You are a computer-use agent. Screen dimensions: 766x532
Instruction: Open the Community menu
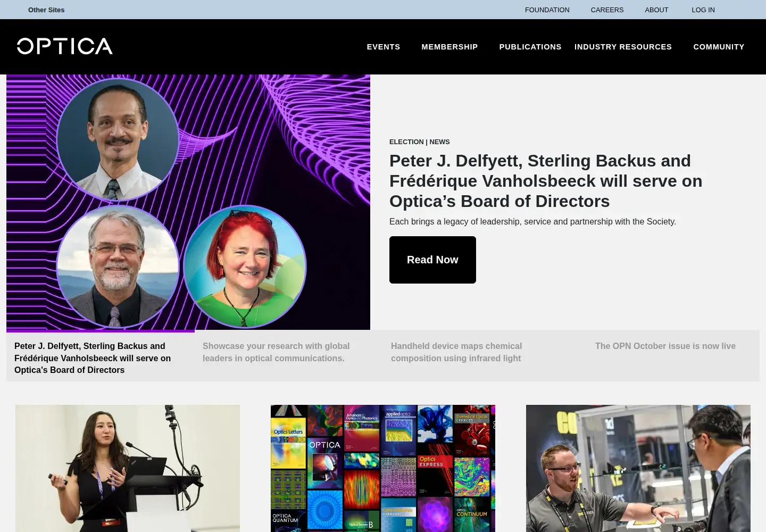(x=719, y=47)
